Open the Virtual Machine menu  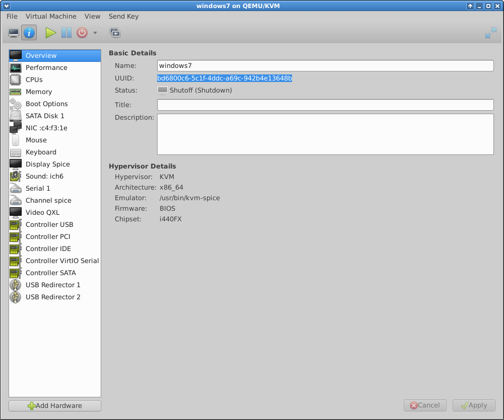[x=51, y=17]
